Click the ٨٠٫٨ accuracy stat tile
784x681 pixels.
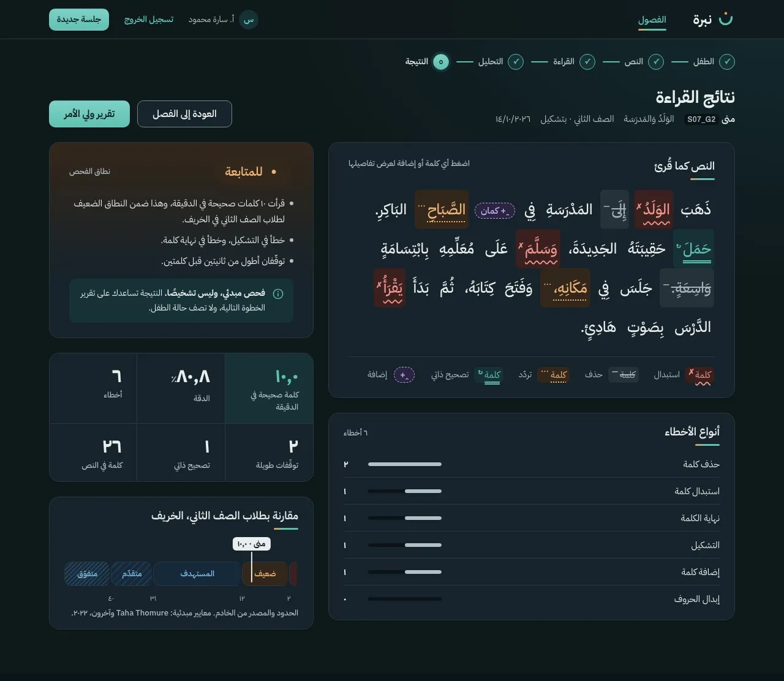[181, 388]
